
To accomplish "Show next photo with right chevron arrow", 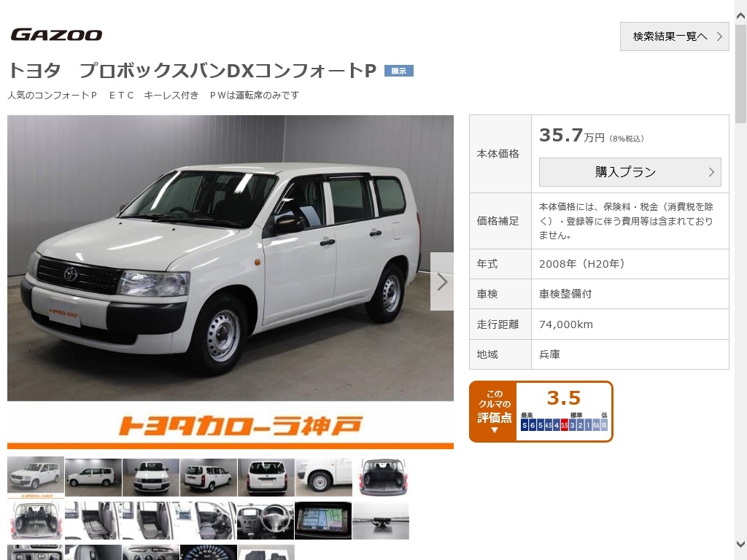I will click(441, 281).
